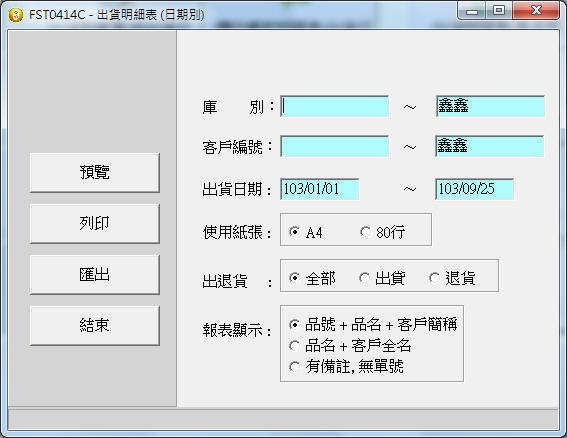
Task: Focus the 庫別 start input field
Action: 334,106
